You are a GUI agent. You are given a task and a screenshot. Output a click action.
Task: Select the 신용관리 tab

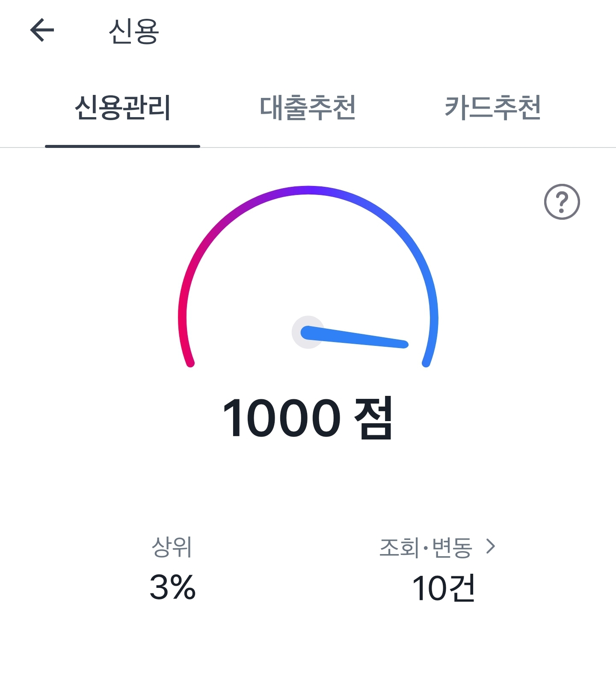coord(123,107)
